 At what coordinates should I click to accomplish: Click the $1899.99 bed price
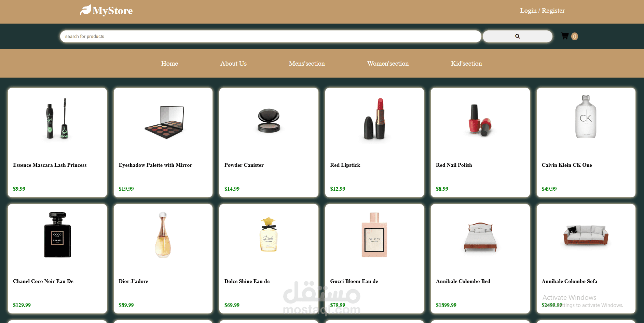coord(446,305)
